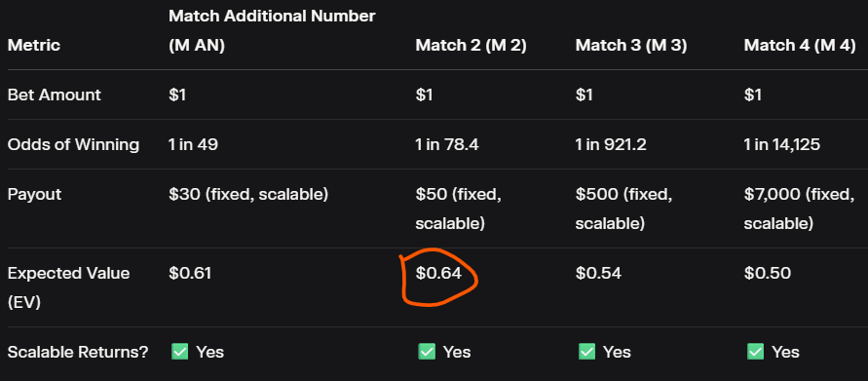This screenshot has width=868, height=381.
Task: Click the Scalable Returns? row label
Action: pyautogui.click(x=78, y=352)
